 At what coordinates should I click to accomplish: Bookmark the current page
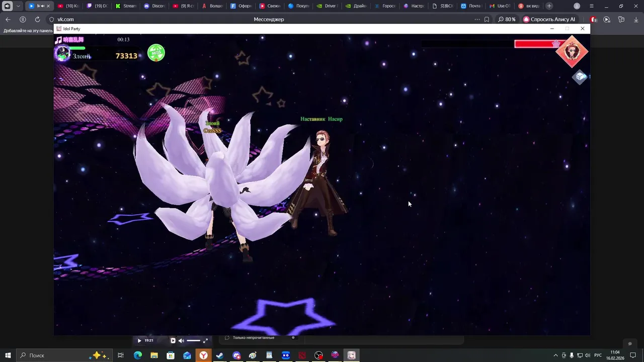(487, 19)
